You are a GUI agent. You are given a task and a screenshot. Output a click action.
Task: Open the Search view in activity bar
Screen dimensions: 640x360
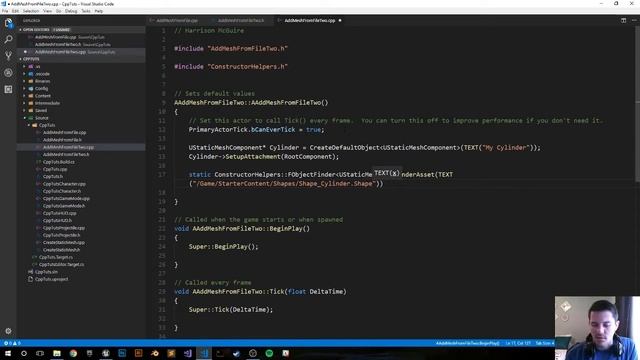[8, 40]
